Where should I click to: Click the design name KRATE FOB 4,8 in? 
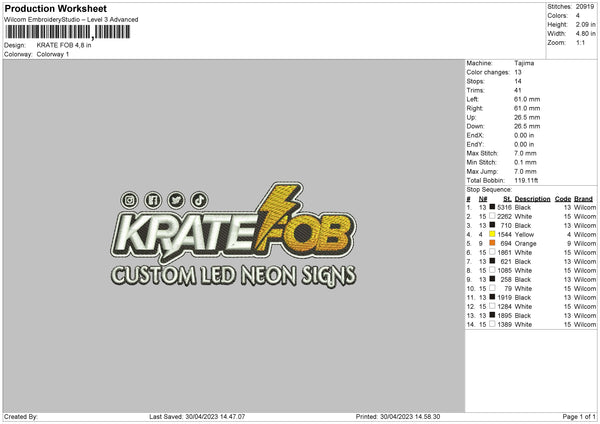[x=64, y=45]
